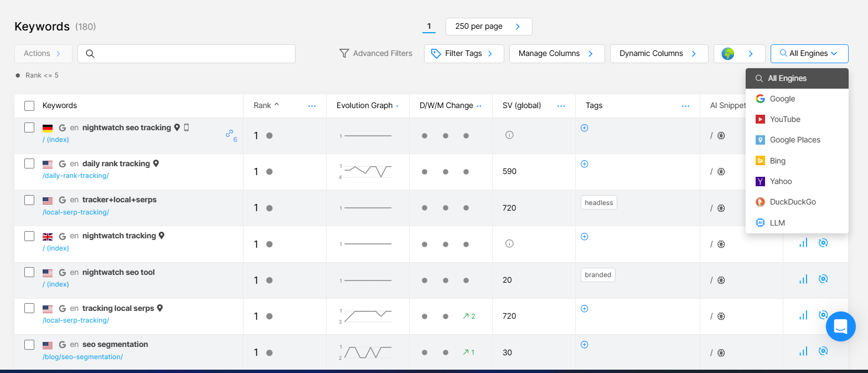The height and width of the screenshot is (373, 868).
Task: Toggle the select-all keywords checkbox
Action: click(29, 106)
